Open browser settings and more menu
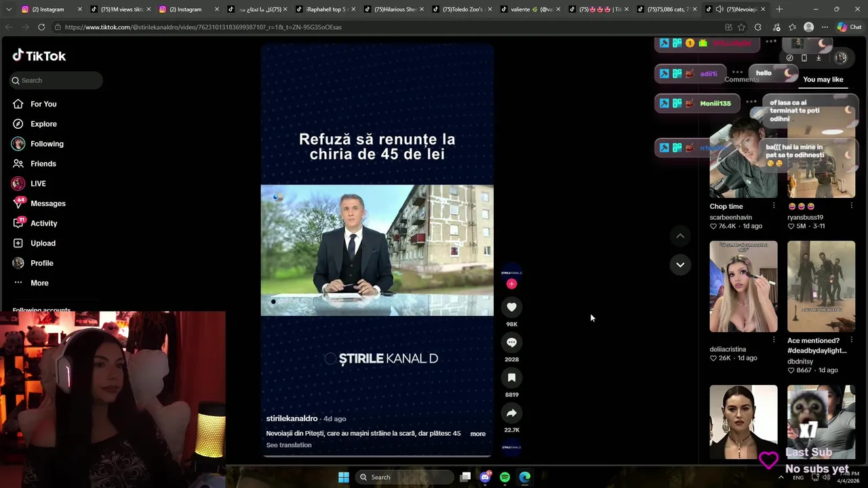The width and height of the screenshot is (868, 488). click(x=825, y=27)
